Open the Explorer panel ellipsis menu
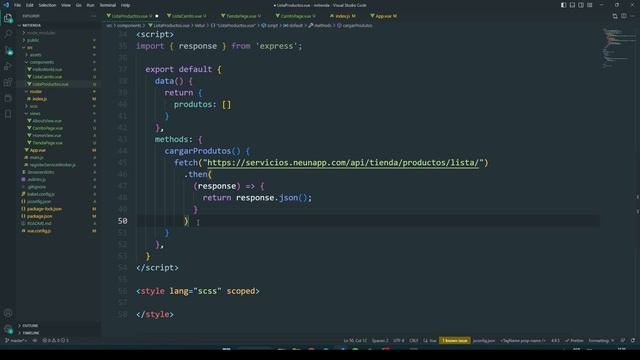Viewport: 640px width, 360px height. [93, 16]
